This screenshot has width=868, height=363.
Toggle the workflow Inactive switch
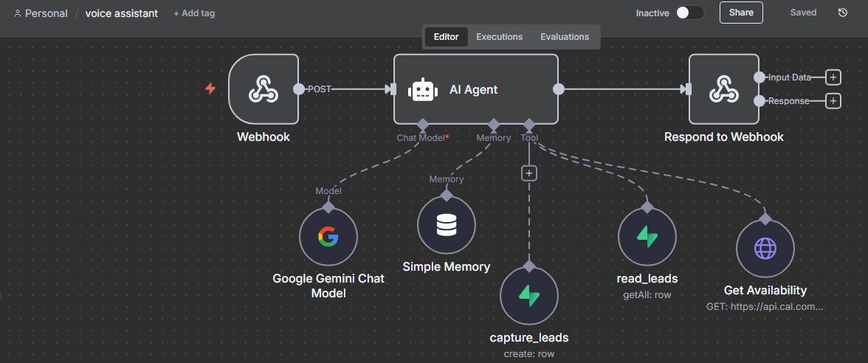[x=689, y=13]
